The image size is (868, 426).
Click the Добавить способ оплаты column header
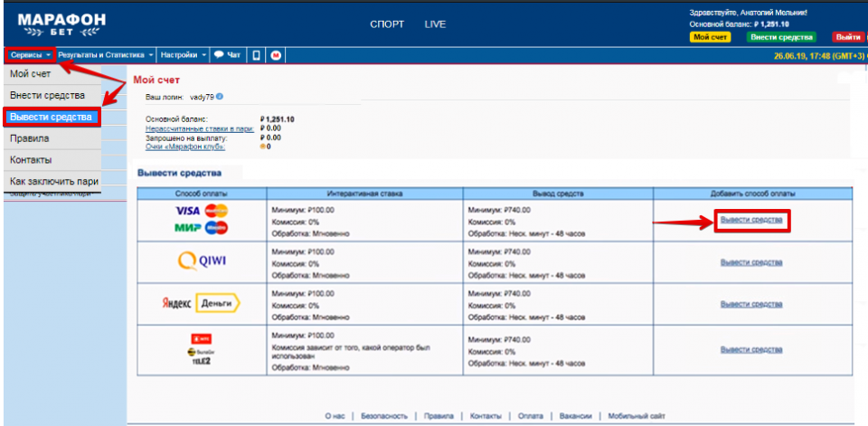[x=753, y=194]
